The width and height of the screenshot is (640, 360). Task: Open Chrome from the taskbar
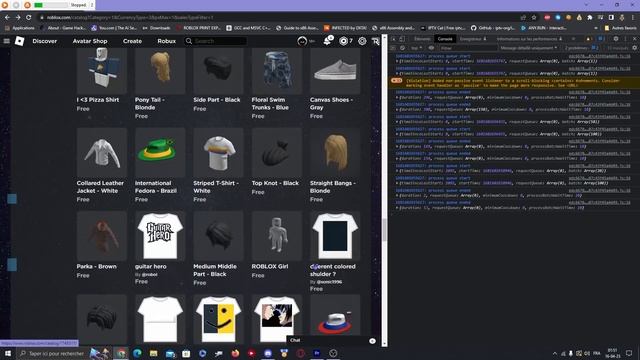121,353
